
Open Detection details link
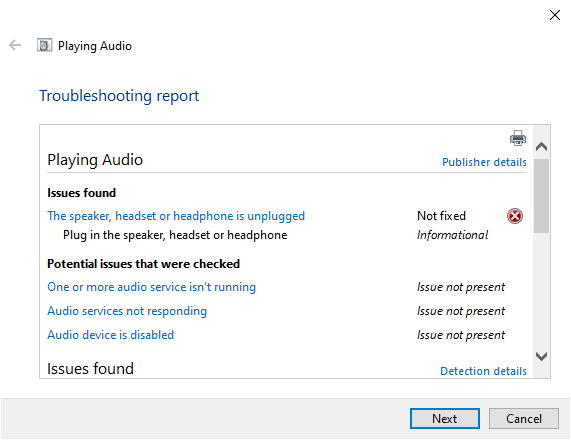[483, 371]
